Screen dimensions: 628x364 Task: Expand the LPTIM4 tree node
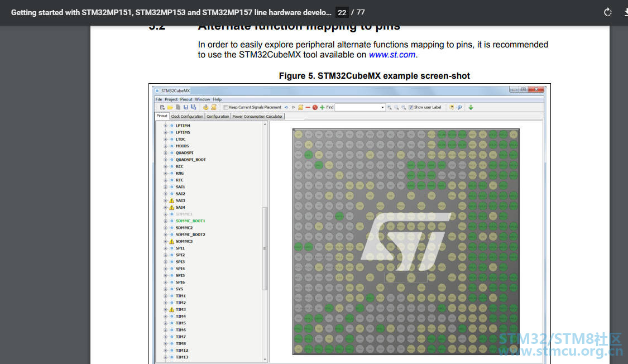pyautogui.click(x=165, y=126)
